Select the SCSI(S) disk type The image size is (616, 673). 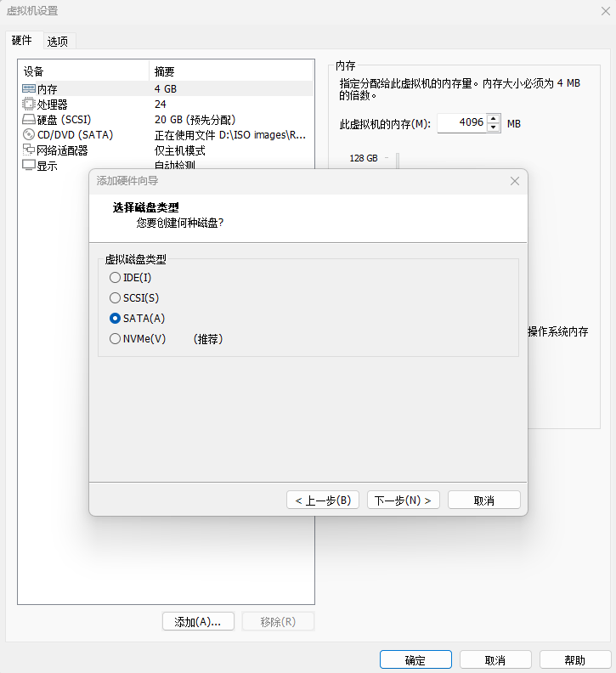116,297
